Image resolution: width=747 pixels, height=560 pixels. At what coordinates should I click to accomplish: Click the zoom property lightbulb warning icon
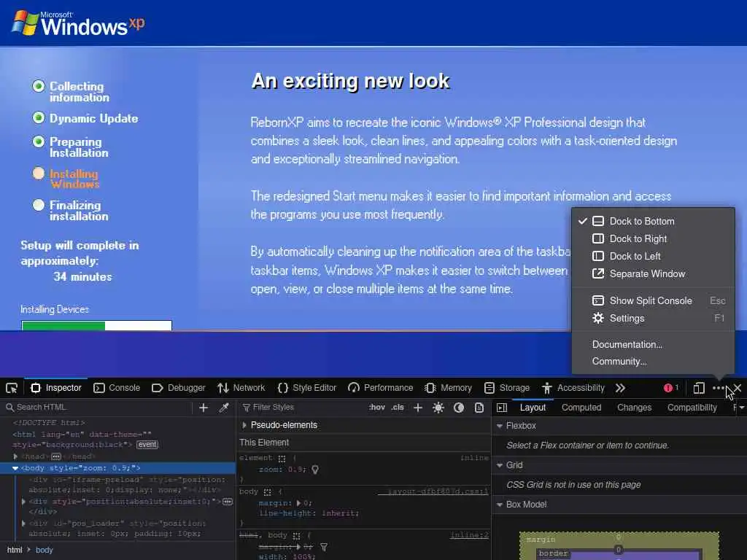[x=315, y=470]
